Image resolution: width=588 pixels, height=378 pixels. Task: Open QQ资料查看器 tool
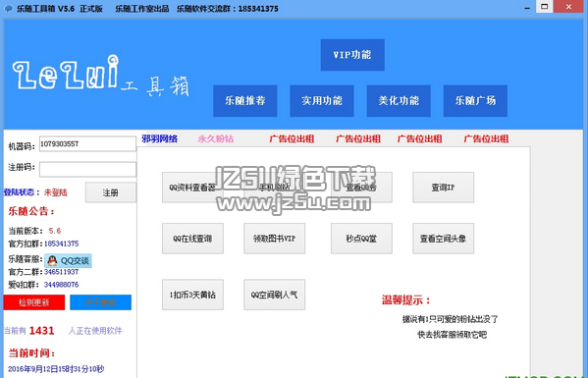tap(192, 188)
